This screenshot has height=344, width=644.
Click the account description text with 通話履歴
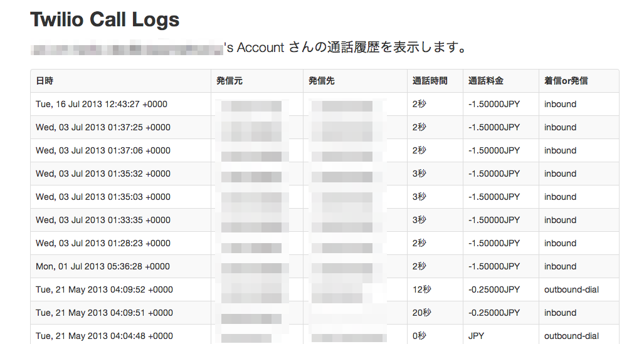click(345, 48)
